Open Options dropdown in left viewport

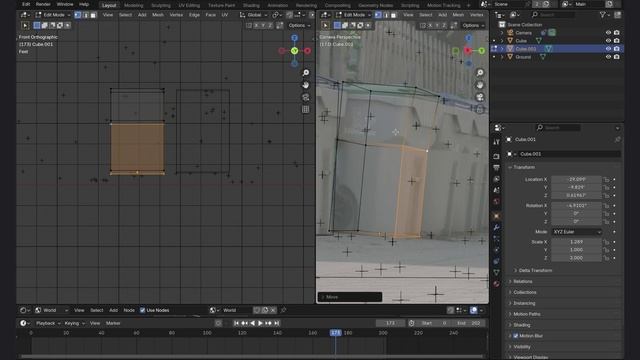(x=299, y=25)
